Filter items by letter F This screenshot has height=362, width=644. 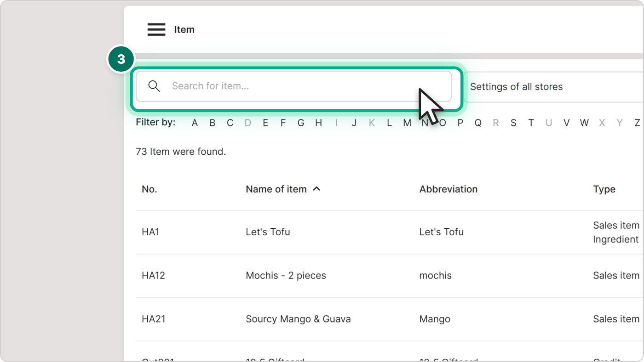point(283,123)
